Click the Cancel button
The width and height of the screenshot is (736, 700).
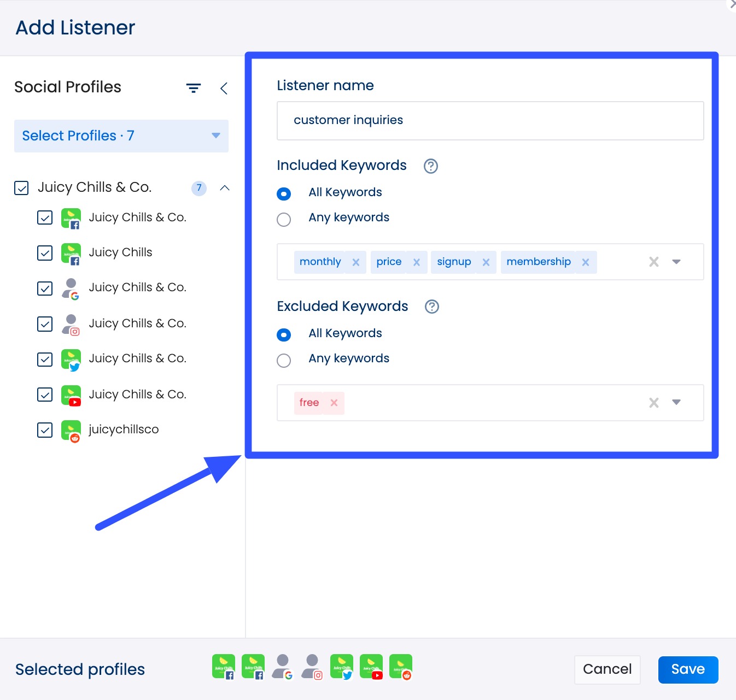click(607, 669)
